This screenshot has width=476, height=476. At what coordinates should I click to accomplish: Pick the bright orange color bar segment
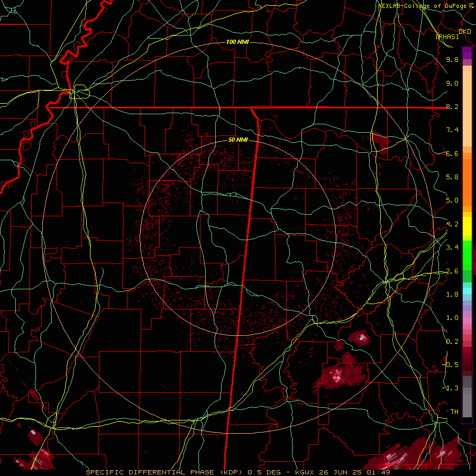tap(467, 183)
